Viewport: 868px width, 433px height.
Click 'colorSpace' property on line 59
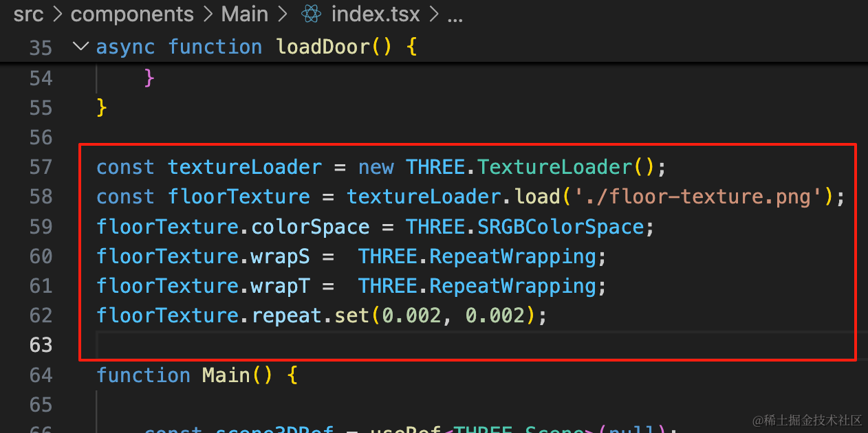coord(311,227)
